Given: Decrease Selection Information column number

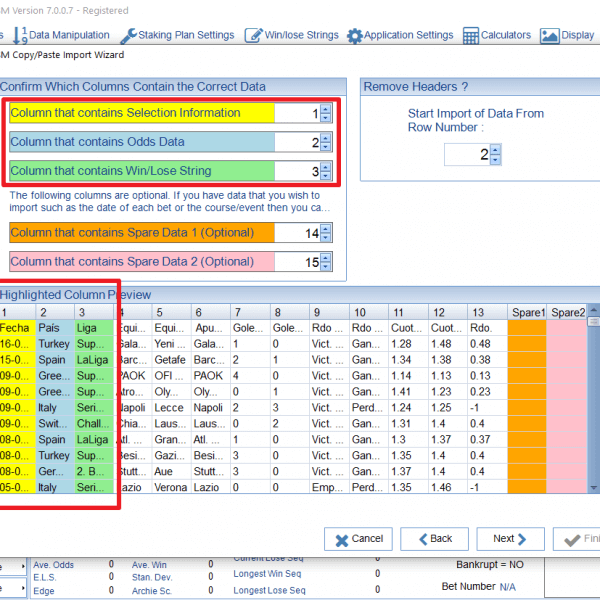Looking at the screenshot, I should tap(326, 117).
